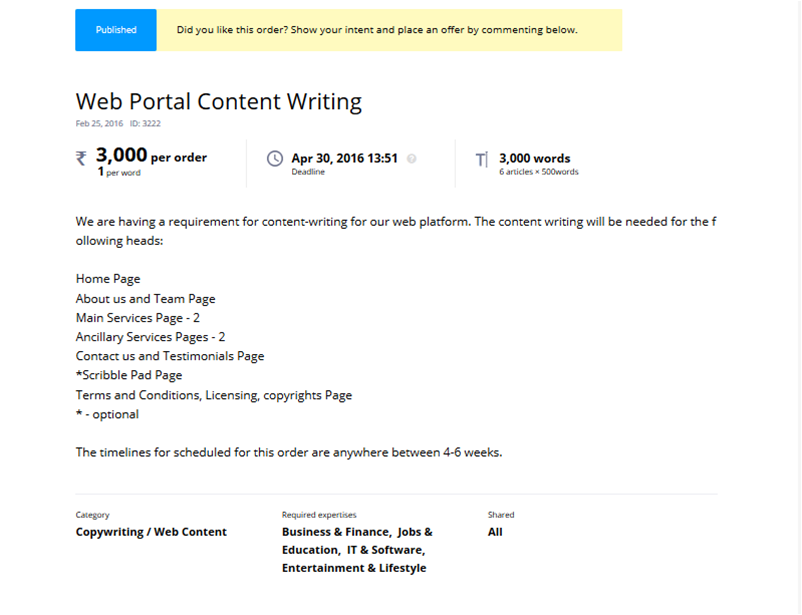The height and width of the screenshot is (615, 802).
Task: Click the clock deadline icon
Action: coord(275,158)
